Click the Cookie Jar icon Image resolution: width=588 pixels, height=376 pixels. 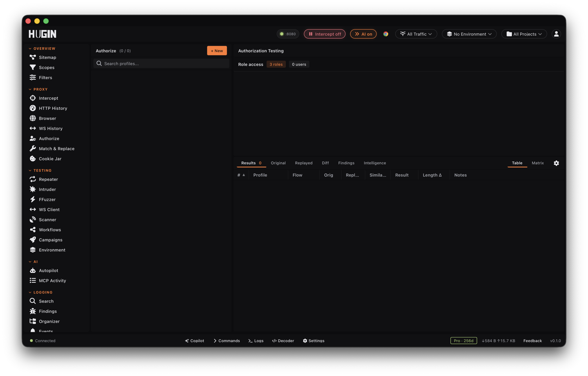pyautogui.click(x=33, y=159)
